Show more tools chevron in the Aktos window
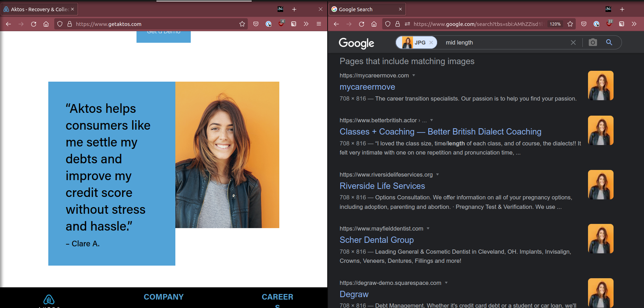 (306, 24)
